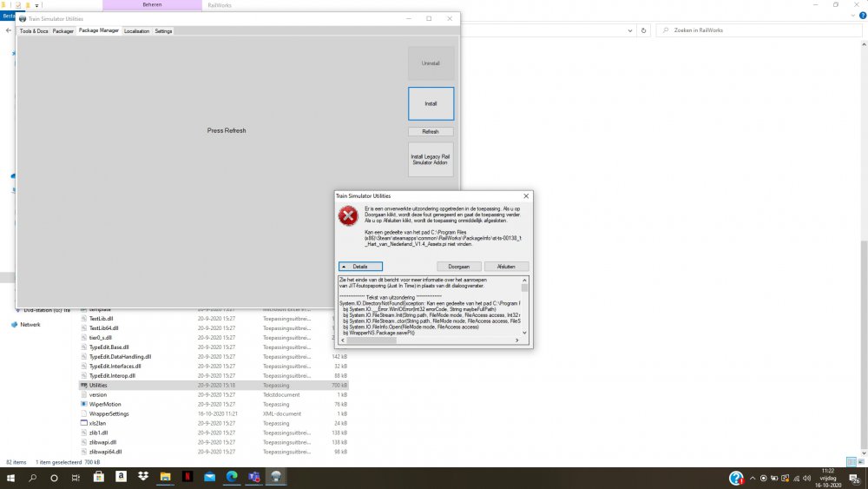The height and width of the screenshot is (489, 868).
Task: Open Dropbox from the taskbar
Action: (x=143, y=477)
